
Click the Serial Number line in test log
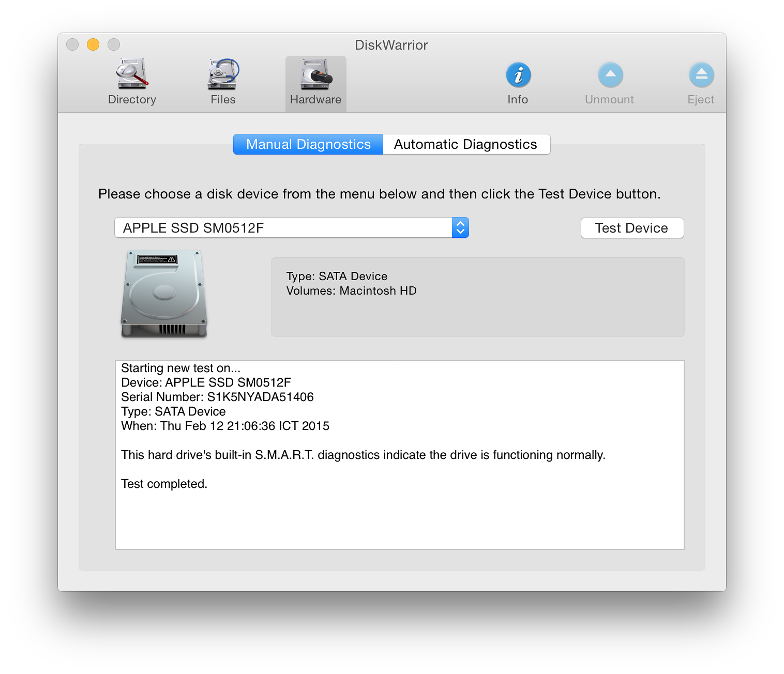[x=217, y=397]
